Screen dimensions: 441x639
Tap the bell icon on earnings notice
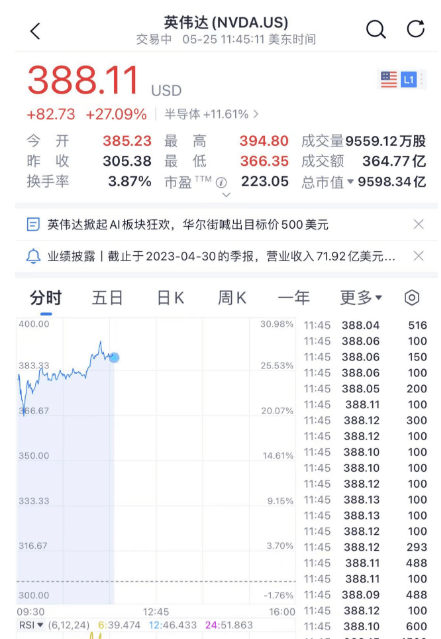pyautogui.click(x=33, y=256)
